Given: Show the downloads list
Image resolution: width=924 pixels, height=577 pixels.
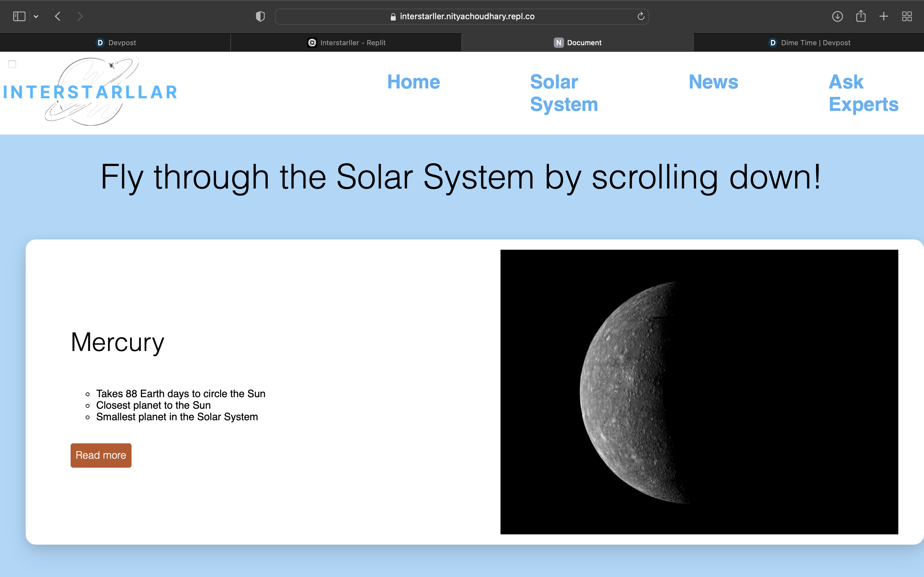Looking at the screenshot, I should tap(837, 16).
